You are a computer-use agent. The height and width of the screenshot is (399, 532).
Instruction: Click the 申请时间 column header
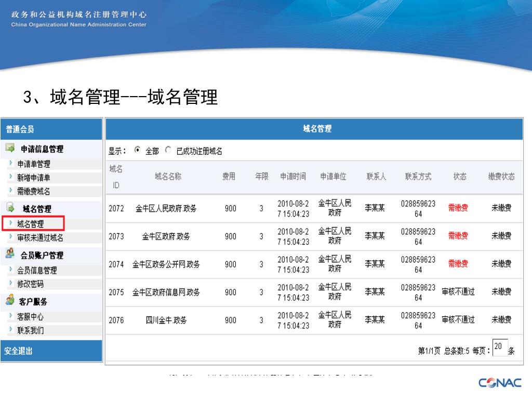pyautogui.click(x=293, y=177)
